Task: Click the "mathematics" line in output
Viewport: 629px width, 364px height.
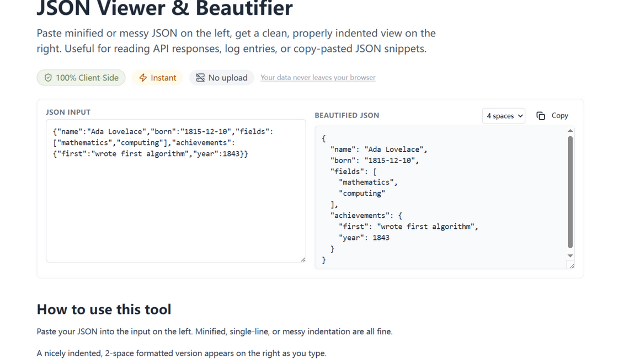Action: click(x=368, y=183)
